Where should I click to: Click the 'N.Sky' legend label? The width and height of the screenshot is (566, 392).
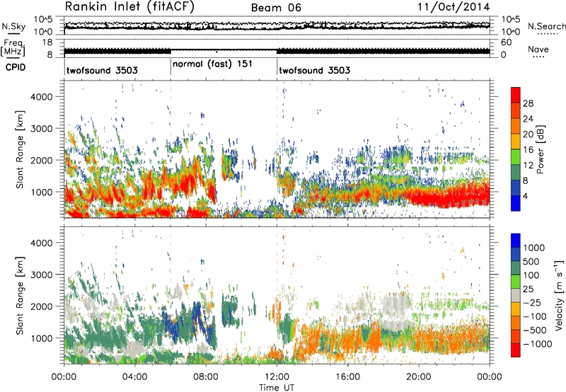tap(13, 27)
